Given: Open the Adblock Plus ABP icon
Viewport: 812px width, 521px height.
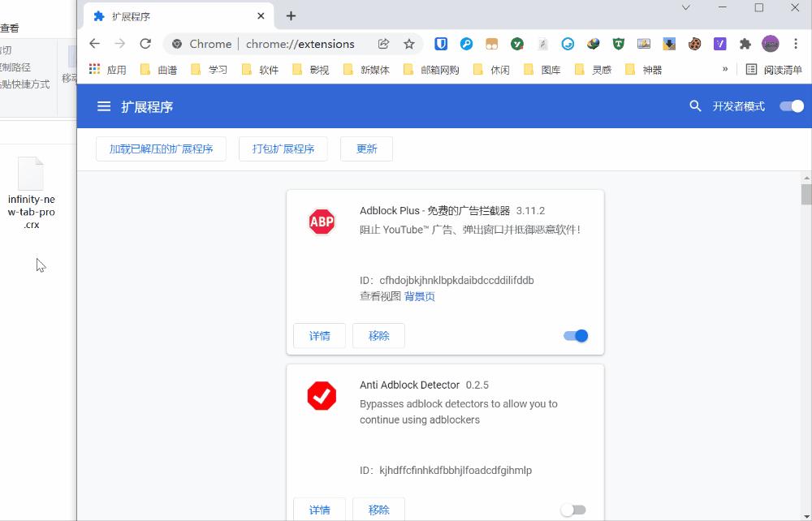Looking at the screenshot, I should (x=322, y=222).
